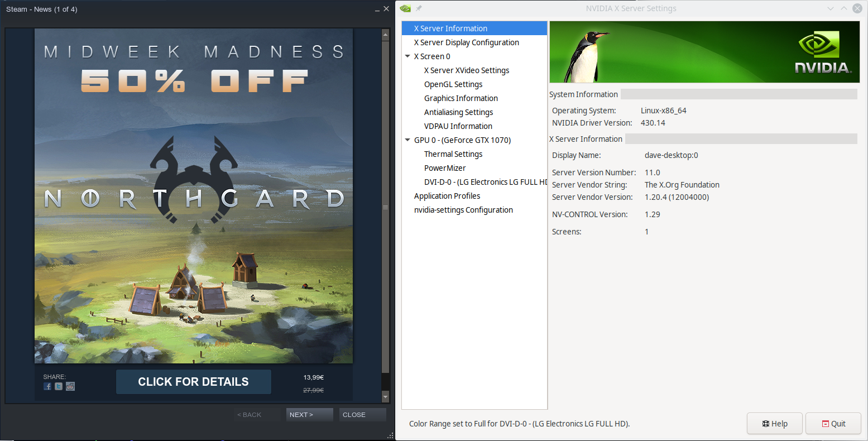Click the operating system value Linux-x86_64
This screenshot has width=868, height=441.
point(664,111)
